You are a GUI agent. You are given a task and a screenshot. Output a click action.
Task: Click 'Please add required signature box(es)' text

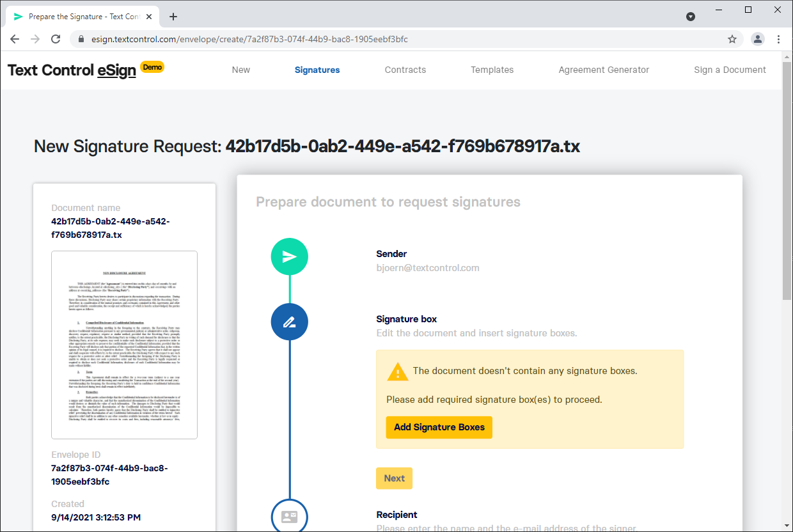coord(494,400)
